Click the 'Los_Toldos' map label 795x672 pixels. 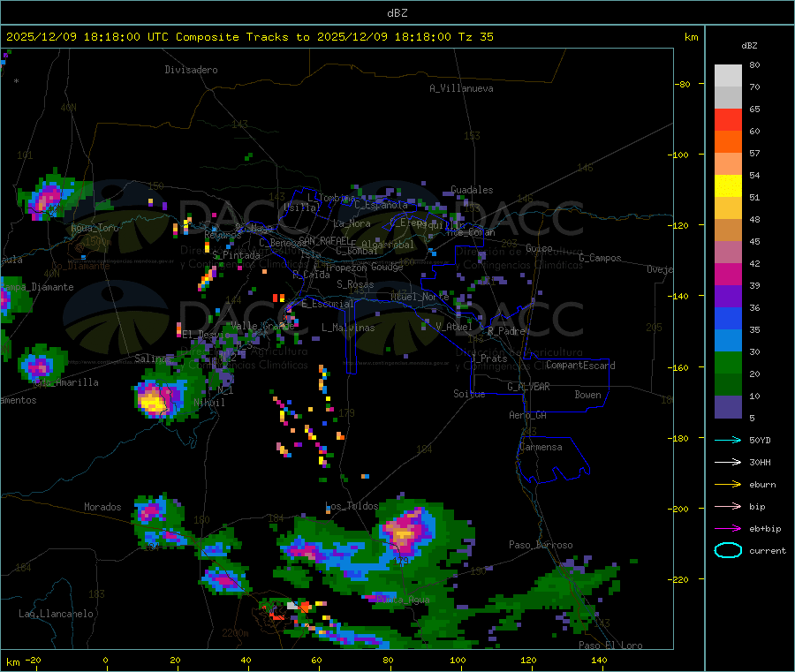pos(352,506)
